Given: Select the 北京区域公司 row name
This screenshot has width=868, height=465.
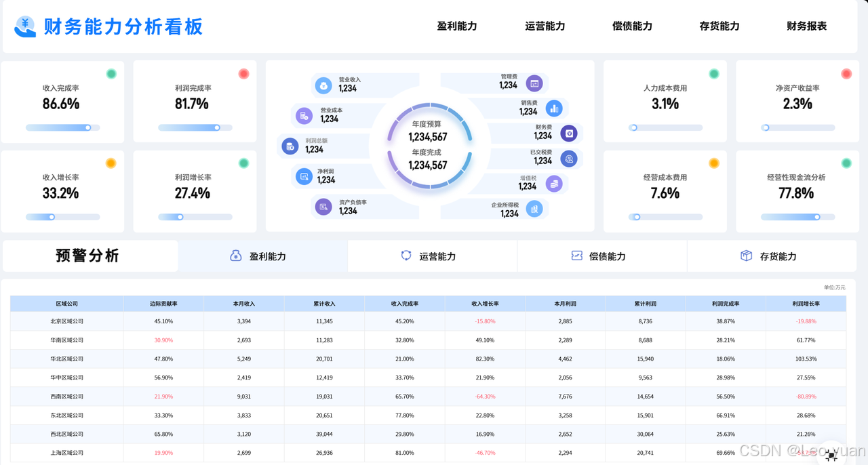Looking at the screenshot, I should [x=66, y=321].
